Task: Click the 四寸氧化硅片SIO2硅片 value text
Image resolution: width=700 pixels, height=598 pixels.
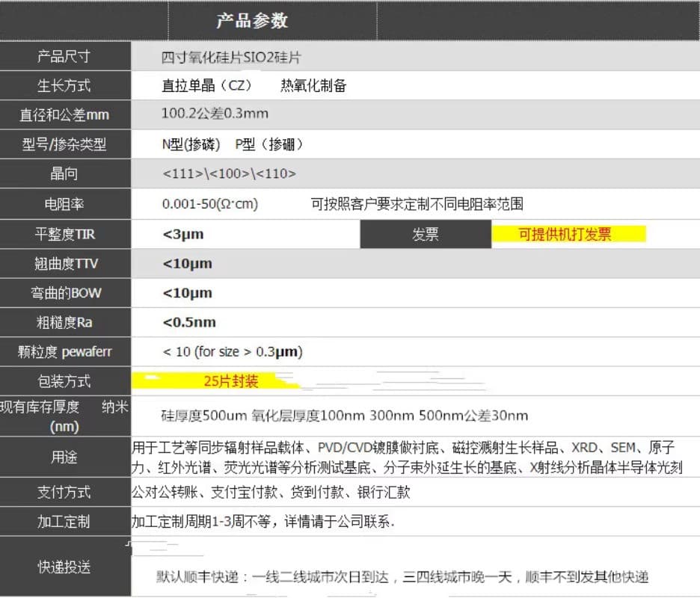Action: click(x=231, y=58)
